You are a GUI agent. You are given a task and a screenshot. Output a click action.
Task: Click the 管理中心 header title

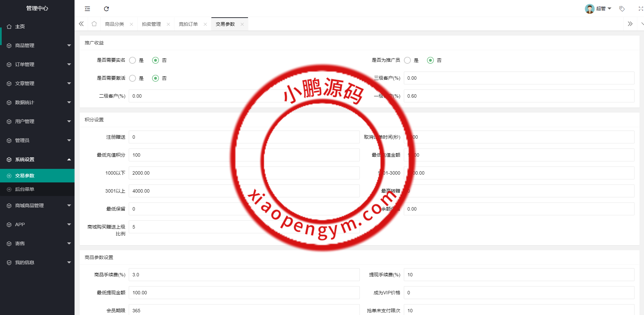(37, 8)
